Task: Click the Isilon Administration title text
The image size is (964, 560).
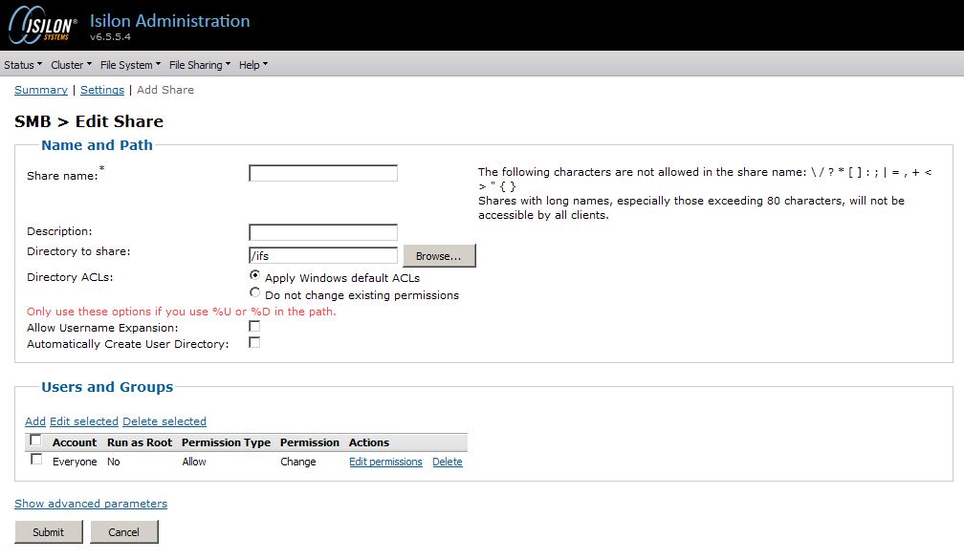Action: tap(169, 21)
